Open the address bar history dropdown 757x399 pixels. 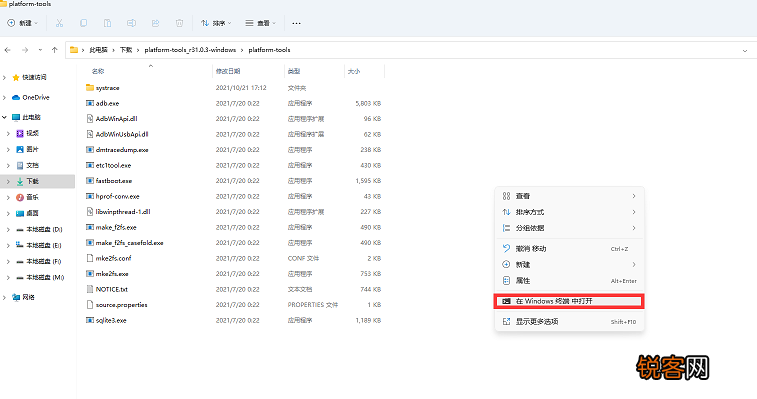pos(745,50)
